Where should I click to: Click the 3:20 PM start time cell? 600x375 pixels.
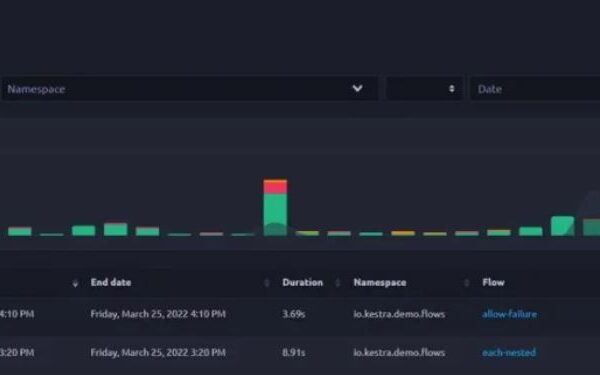17,352
